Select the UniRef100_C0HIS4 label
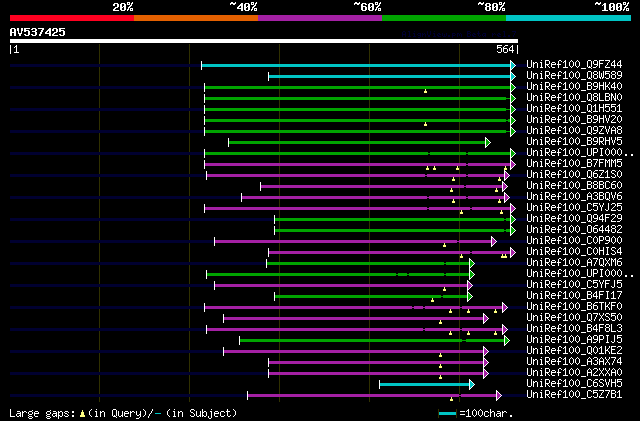Screen dimensions: 640x421 pos(574,251)
